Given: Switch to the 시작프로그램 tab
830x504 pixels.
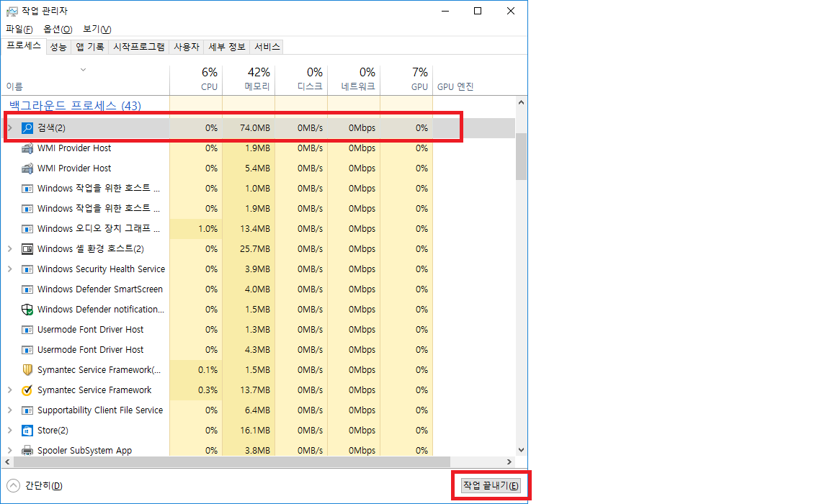Looking at the screenshot, I should pos(138,47).
